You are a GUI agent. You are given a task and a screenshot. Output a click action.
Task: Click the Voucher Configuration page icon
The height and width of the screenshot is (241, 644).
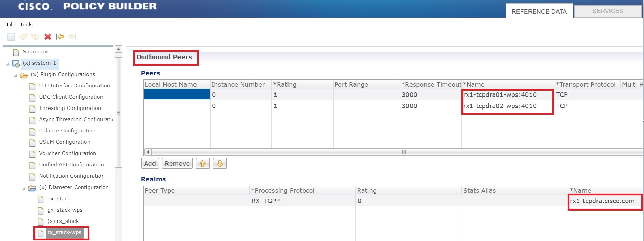point(32,154)
